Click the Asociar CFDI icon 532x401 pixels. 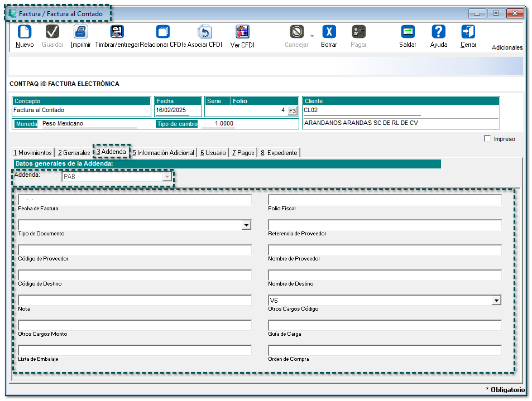[x=204, y=32]
